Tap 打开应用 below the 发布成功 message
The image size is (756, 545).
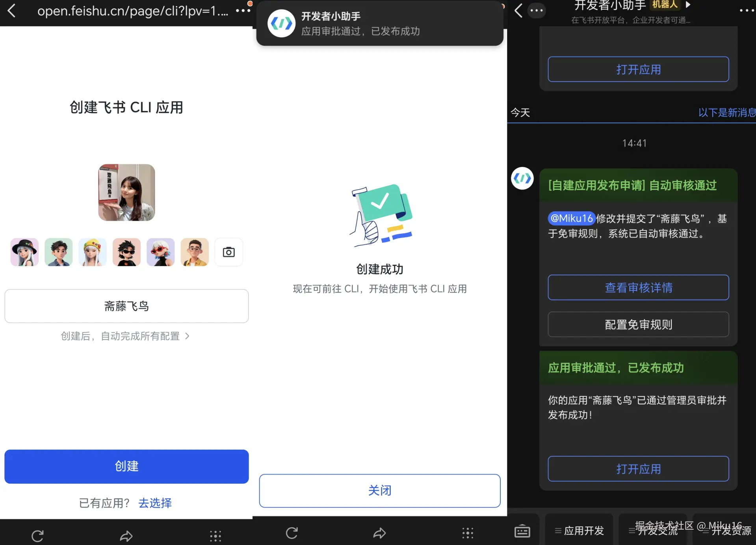click(x=638, y=469)
